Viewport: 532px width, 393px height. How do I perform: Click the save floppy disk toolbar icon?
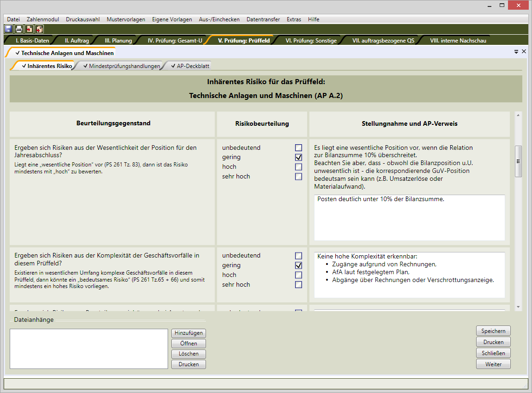[x=9, y=29]
